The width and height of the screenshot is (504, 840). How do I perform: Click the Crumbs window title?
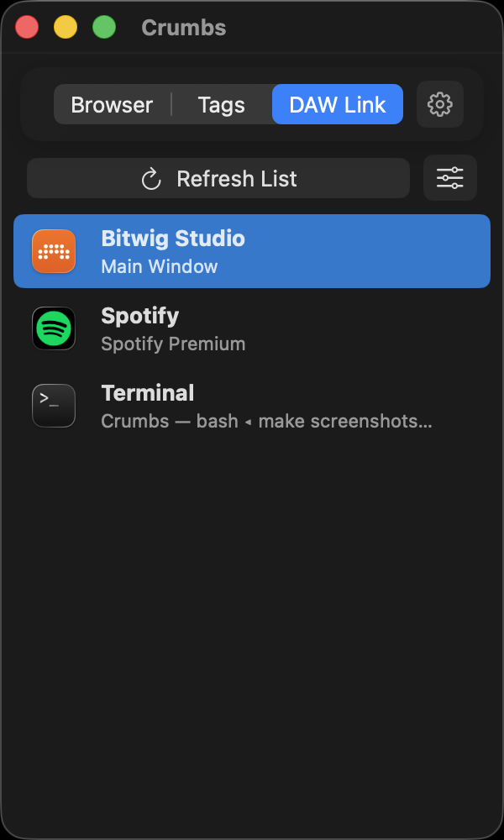pos(184,28)
